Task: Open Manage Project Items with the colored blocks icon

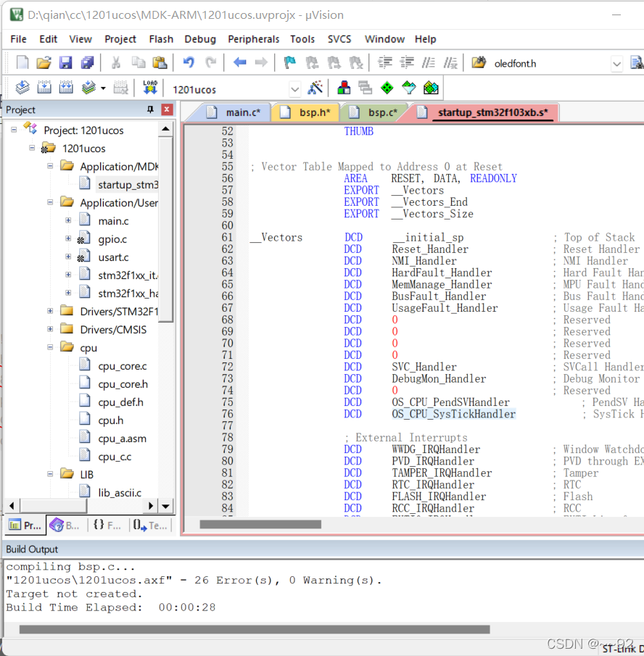Action: coord(344,88)
